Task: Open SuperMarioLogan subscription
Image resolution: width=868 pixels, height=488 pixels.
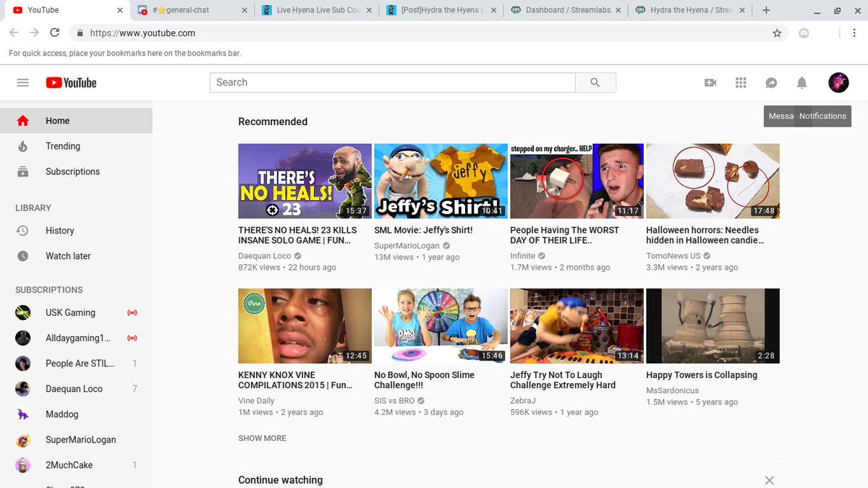Action: 76,440
